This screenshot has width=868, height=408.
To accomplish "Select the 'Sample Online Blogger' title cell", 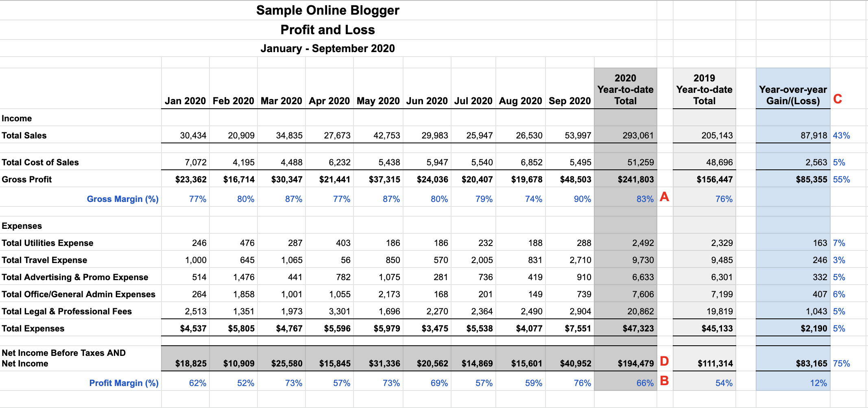I will click(x=328, y=10).
